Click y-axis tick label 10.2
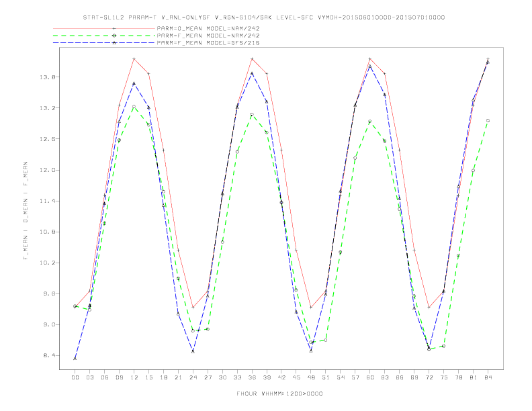The image size is (532, 411). tap(48, 263)
